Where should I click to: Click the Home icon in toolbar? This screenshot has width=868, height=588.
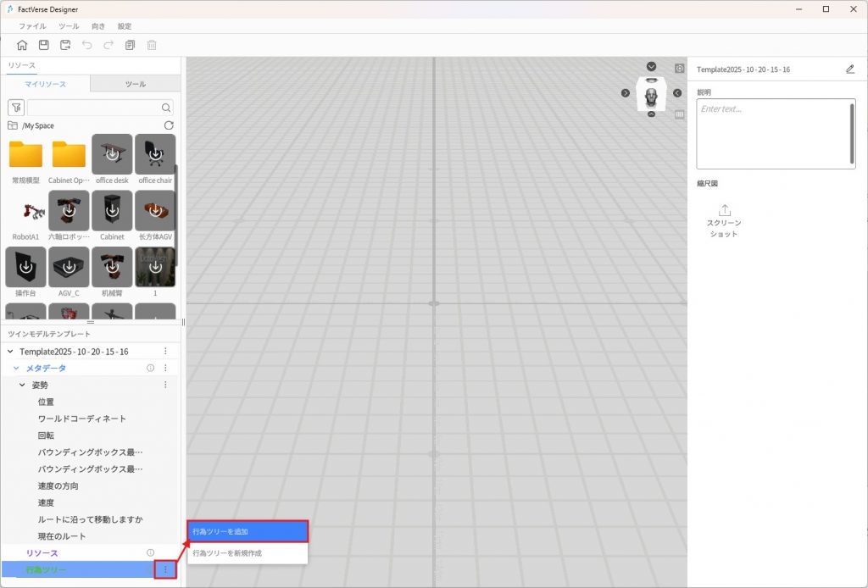(x=22, y=45)
